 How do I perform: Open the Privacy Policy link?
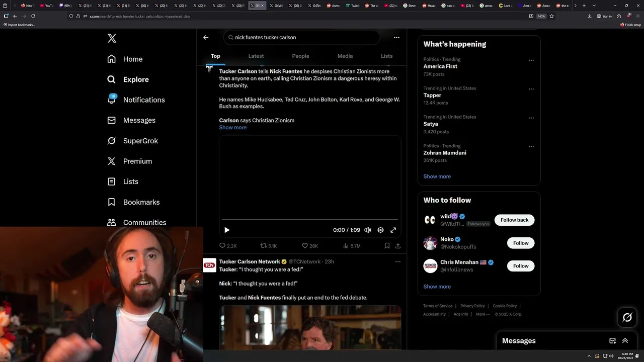pyautogui.click(x=472, y=306)
